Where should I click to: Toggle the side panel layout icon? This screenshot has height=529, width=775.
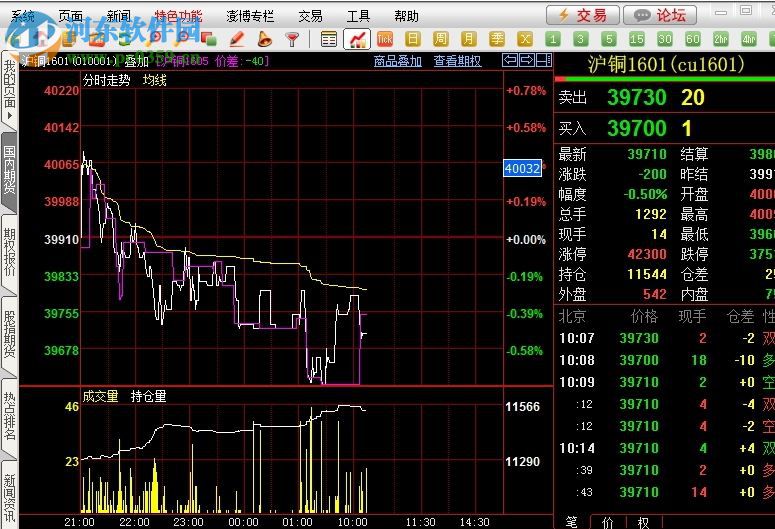click(x=544, y=60)
